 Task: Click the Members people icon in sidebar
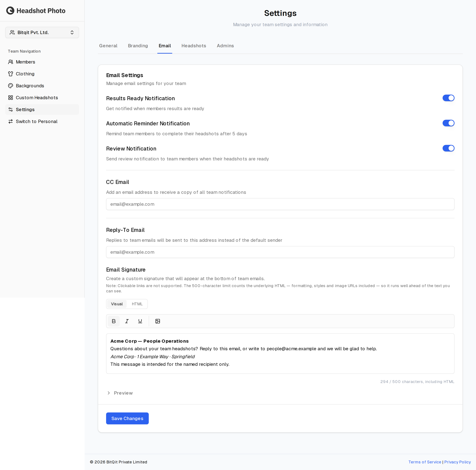tap(11, 62)
